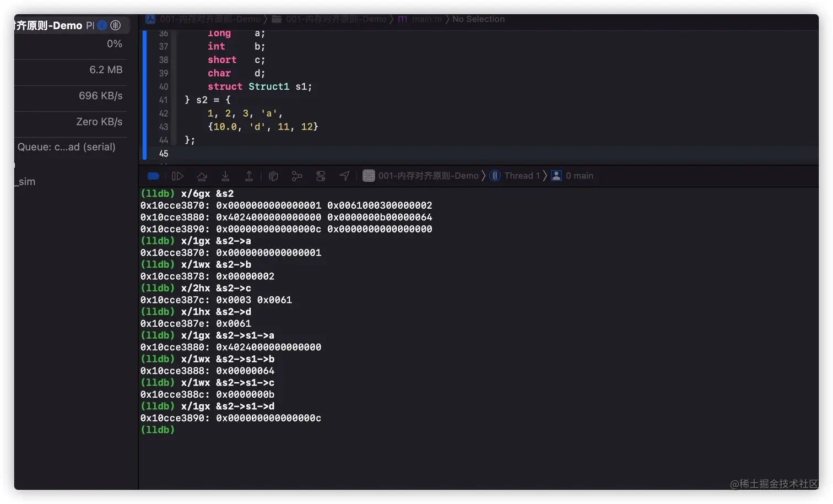833x504 pixels.
Task: Click the '{10.0, 'd', 11, 12}' code line
Action: point(263,127)
